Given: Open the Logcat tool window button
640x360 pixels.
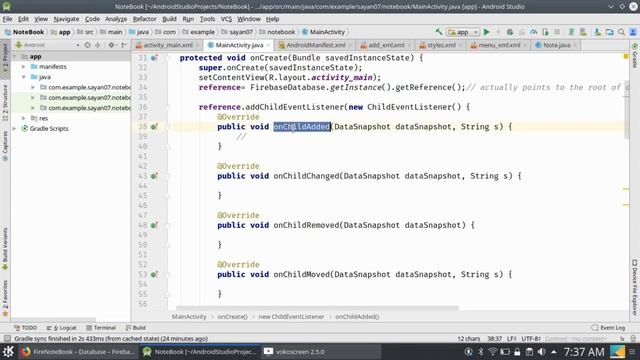Looking at the screenshot, I should tap(61, 328).
